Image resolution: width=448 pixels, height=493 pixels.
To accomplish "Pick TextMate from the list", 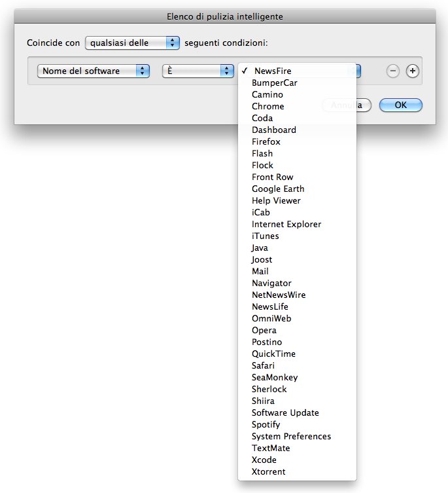I will tap(297, 448).
